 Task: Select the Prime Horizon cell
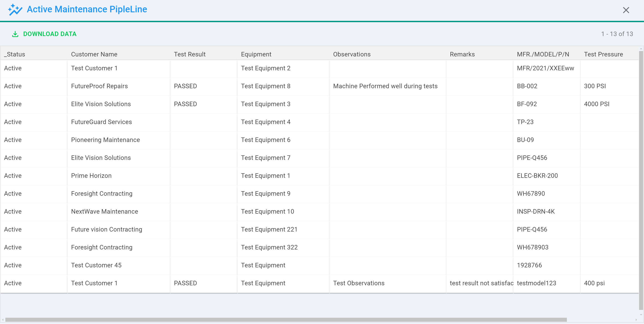[119, 176]
